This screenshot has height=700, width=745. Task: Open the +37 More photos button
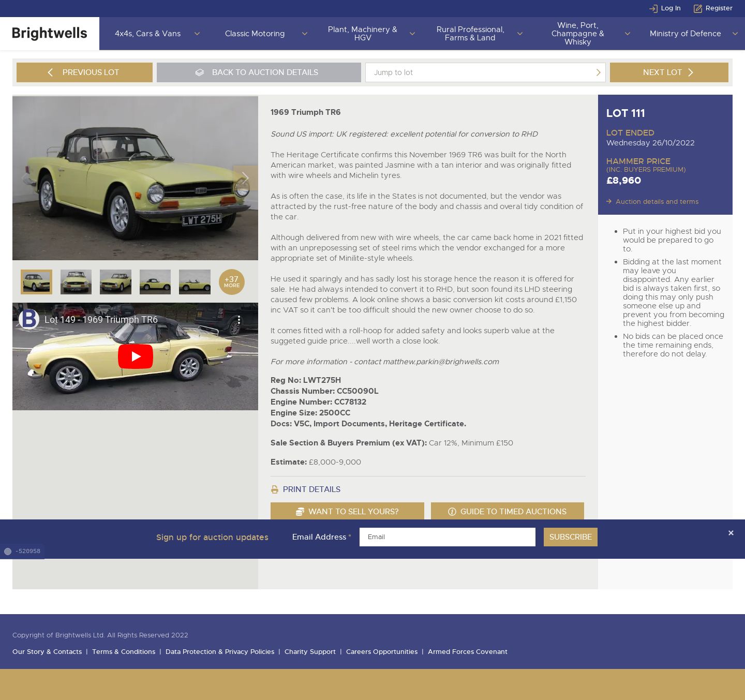click(231, 282)
